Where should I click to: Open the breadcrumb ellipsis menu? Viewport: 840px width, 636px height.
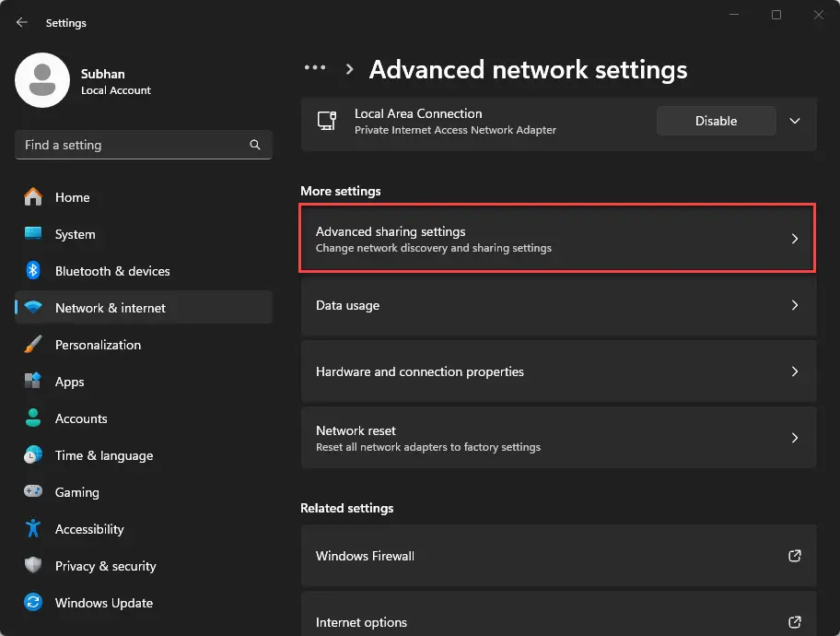point(315,68)
